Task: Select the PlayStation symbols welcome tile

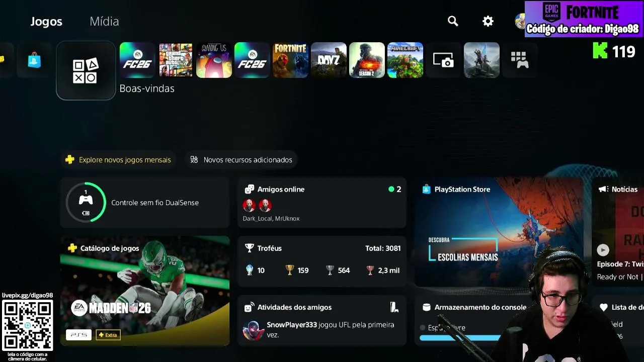Action: click(86, 70)
